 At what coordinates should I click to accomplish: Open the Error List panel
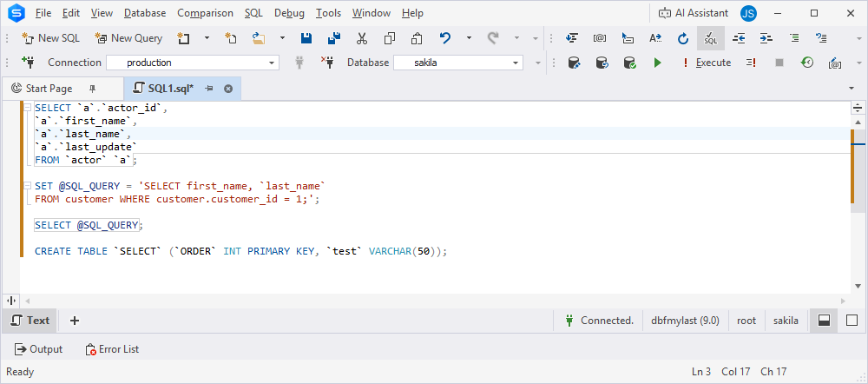112,349
